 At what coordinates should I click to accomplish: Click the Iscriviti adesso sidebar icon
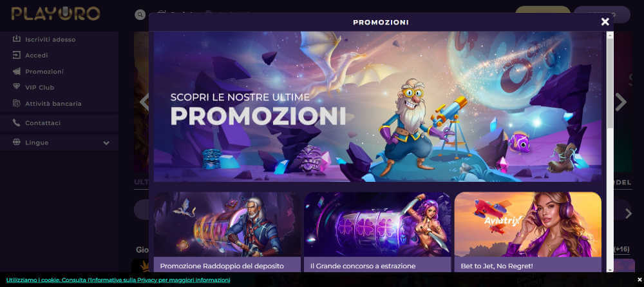pyautogui.click(x=17, y=39)
